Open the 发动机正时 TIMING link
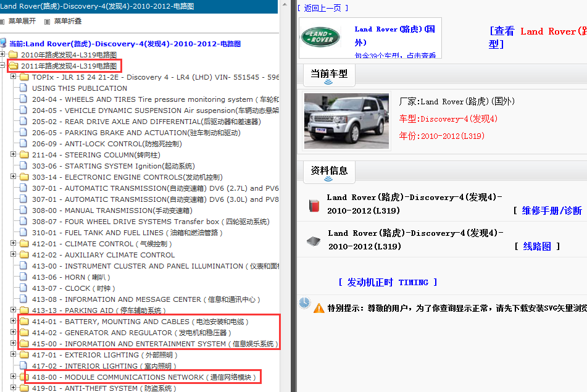Screen dimensions: 587x392 point(388,282)
